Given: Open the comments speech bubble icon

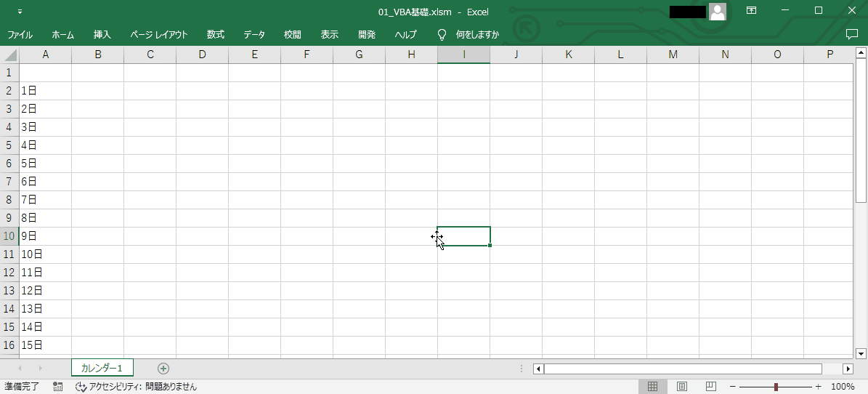Looking at the screenshot, I should click(x=852, y=34).
